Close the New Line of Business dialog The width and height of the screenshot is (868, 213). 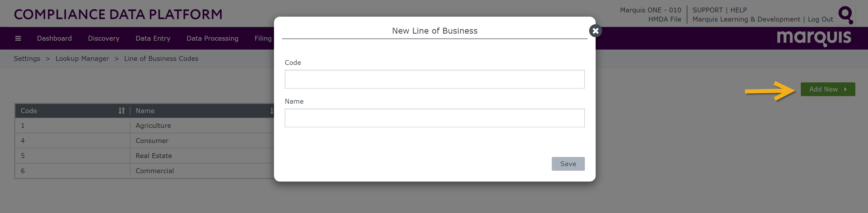pyautogui.click(x=595, y=31)
